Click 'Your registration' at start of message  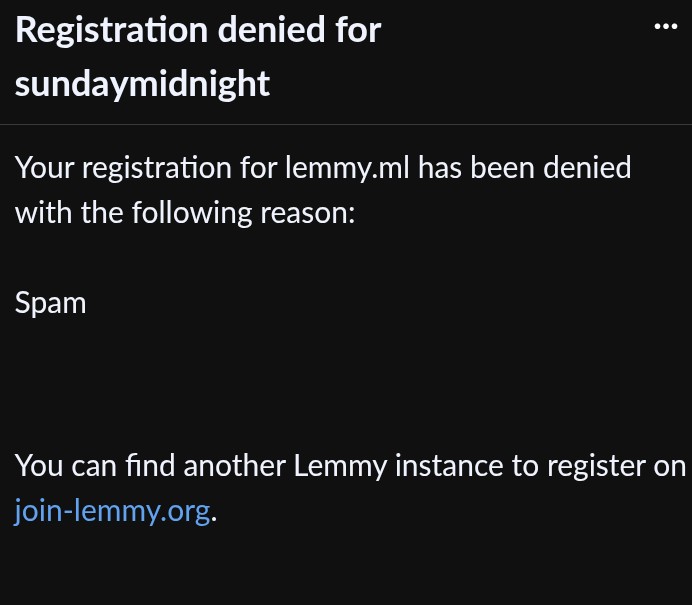pos(123,168)
